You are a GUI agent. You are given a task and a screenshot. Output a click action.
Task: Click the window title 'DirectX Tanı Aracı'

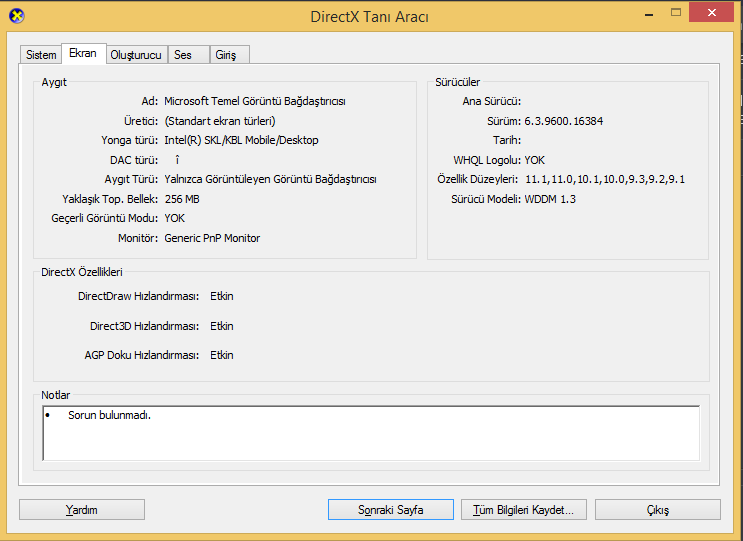click(370, 17)
